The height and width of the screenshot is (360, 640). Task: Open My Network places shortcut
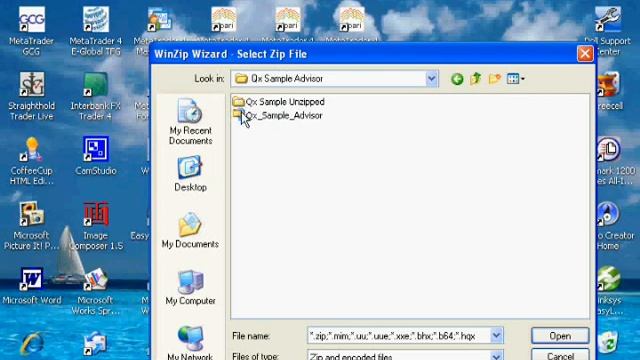[x=190, y=343]
